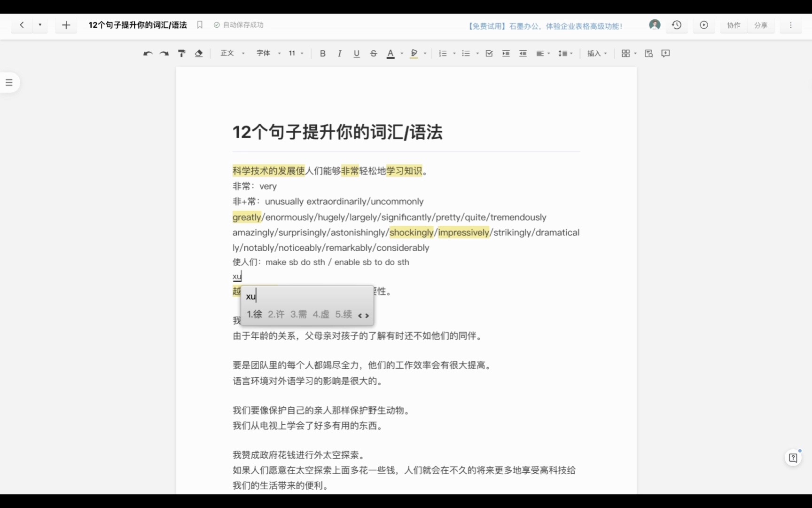Open the three-dot more options menu
Image resolution: width=812 pixels, height=508 pixels.
(x=791, y=25)
